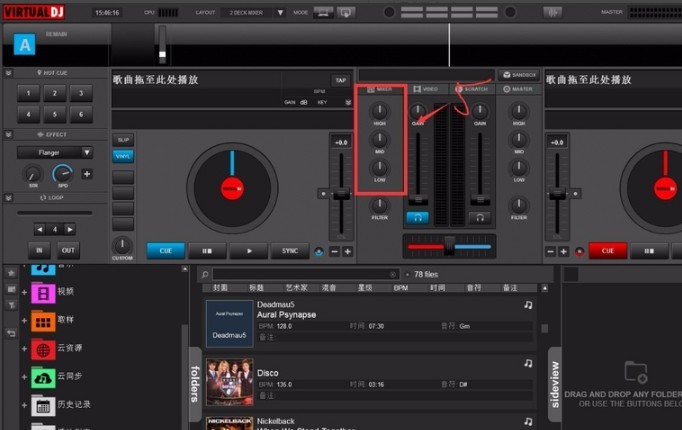Open the VIDEO tab
This screenshot has width=682, height=430.
[x=426, y=89]
